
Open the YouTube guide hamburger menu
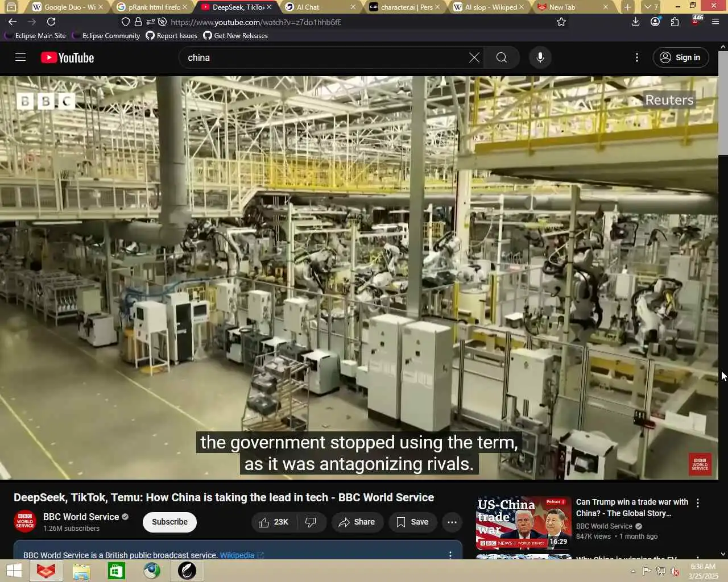[20, 57]
